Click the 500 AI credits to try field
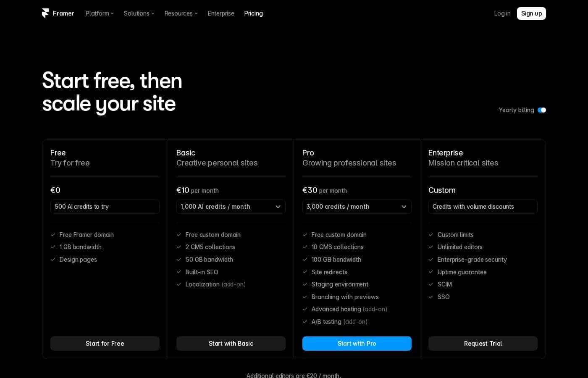Image resolution: width=588 pixels, height=378 pixels. 105,207
